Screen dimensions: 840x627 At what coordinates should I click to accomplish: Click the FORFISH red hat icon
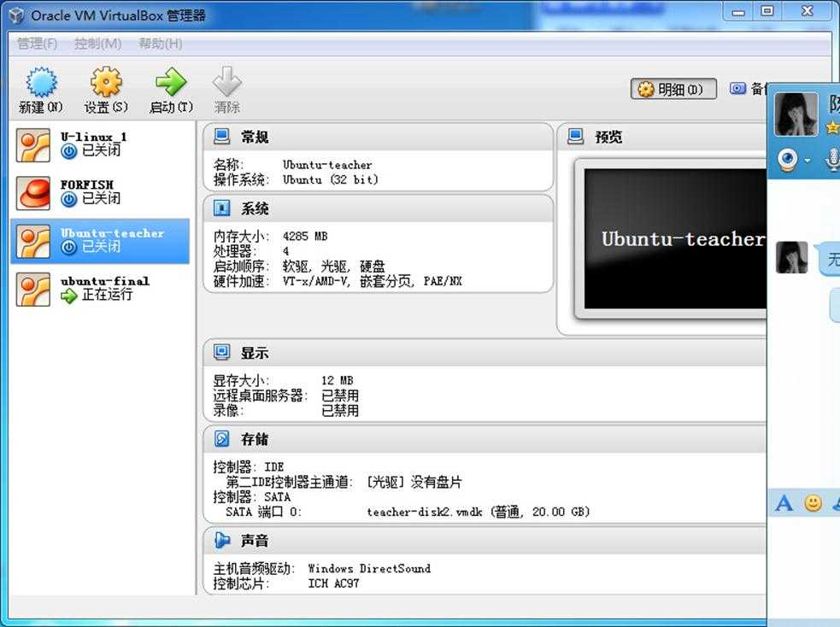[33, 193]
